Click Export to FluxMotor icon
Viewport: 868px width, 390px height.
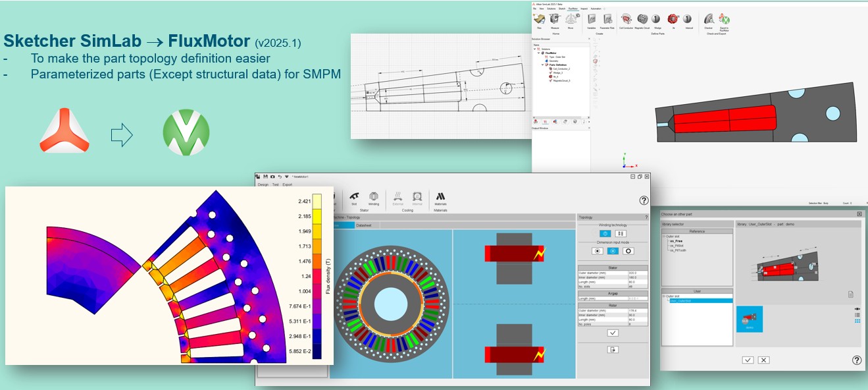(x=725, y=19)
